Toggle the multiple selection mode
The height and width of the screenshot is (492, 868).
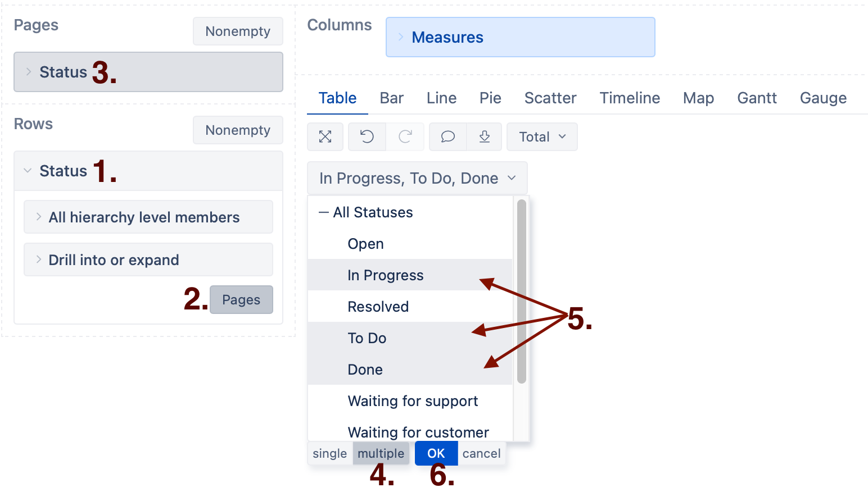pos(381,453)
